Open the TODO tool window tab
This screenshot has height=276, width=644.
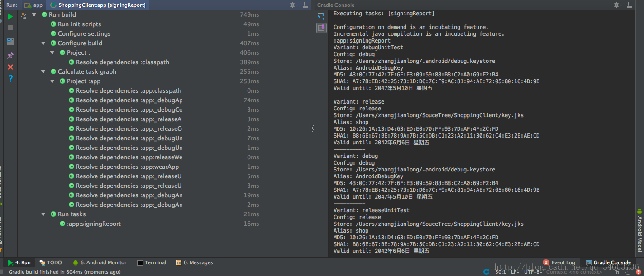point(51,262)
